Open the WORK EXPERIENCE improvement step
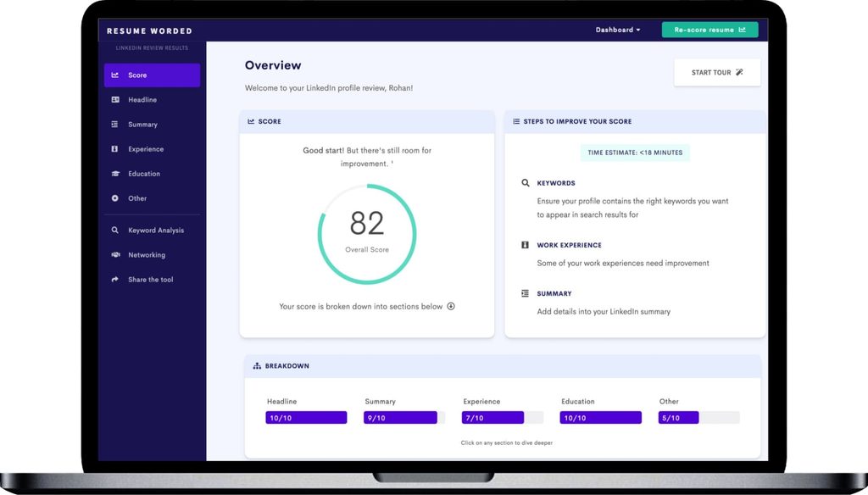The height and width of the screenshot is (495, 868). click(x=569, y=245)
